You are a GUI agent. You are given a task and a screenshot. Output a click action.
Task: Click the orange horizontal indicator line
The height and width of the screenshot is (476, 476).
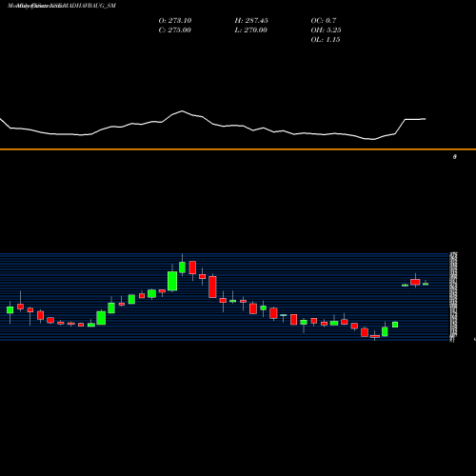pyautogui.click(x=238, y=149)
